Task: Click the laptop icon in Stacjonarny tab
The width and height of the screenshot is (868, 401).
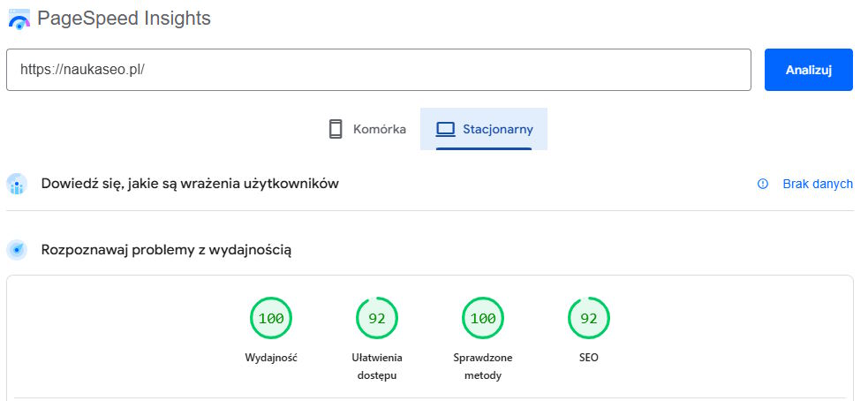Action: coord(445,130)
